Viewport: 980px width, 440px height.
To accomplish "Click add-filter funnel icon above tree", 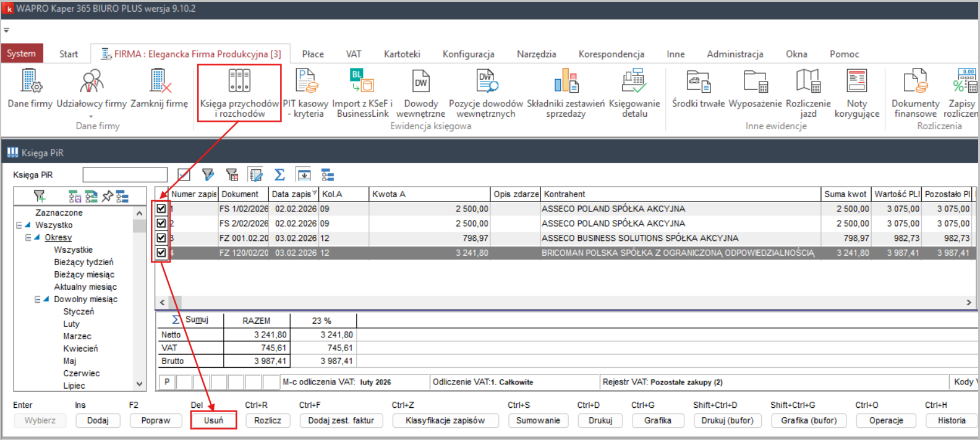I will click(40, 197).
